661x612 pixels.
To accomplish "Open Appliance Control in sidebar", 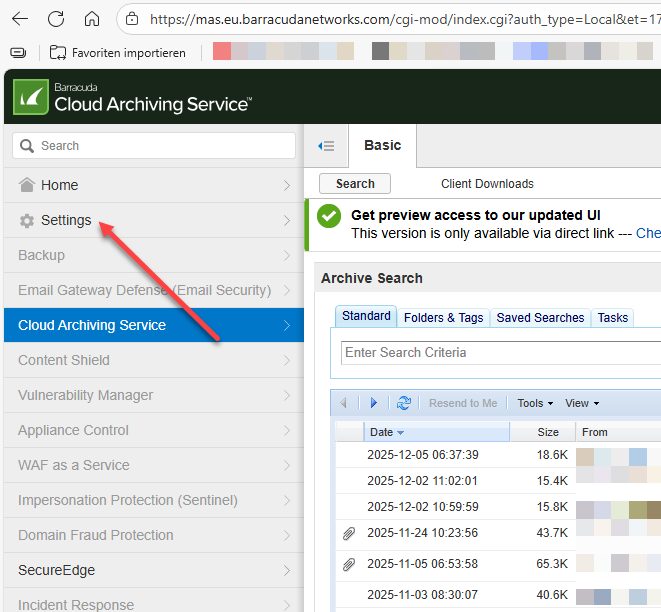I will point(154,430).
